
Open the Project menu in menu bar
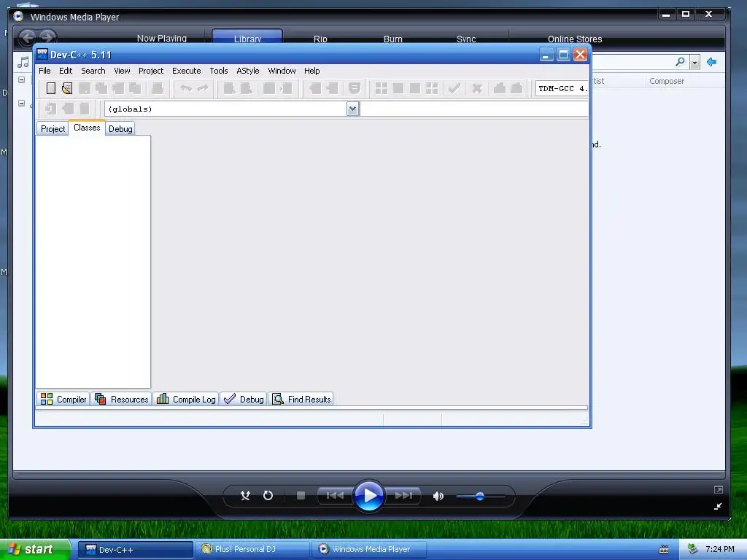151,71
